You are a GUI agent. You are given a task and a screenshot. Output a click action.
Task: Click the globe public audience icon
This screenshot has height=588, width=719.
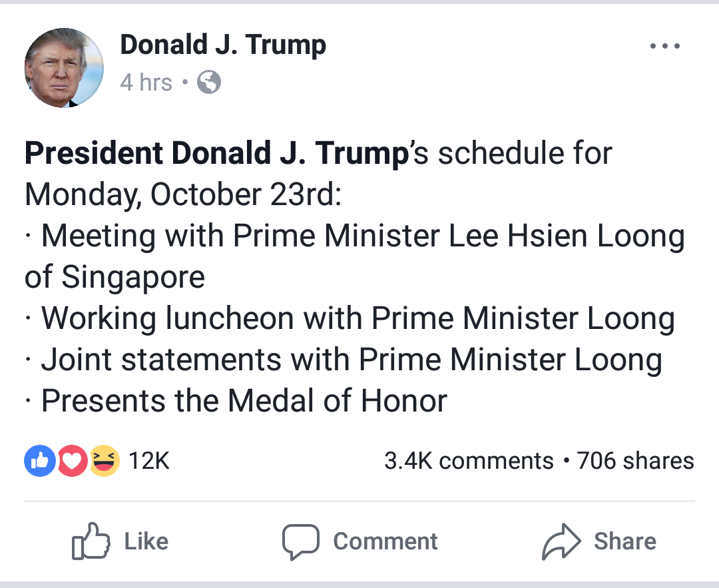(x=209, y=83)
